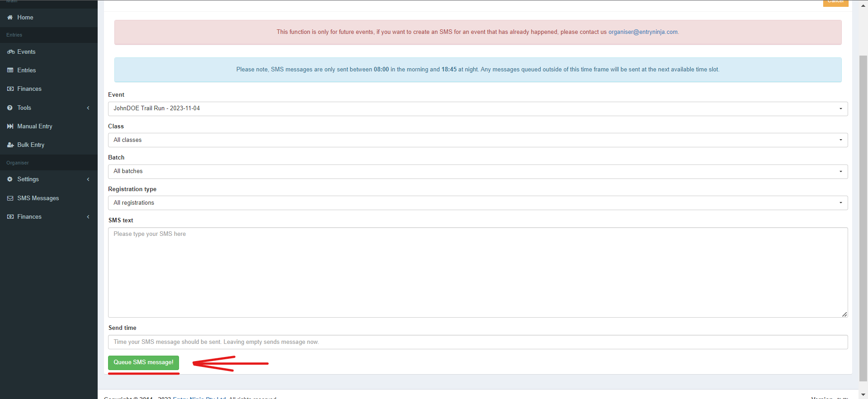The height and width of the screenshot is (399, 868).
Task: Go to Home in the sidebar
Action: [x=49, y=17]
